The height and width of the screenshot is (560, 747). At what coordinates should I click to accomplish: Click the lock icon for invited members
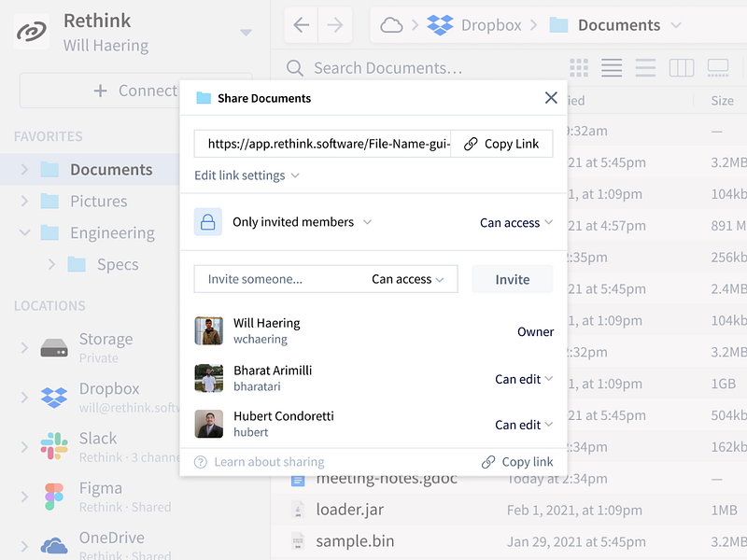coord(207,222)
